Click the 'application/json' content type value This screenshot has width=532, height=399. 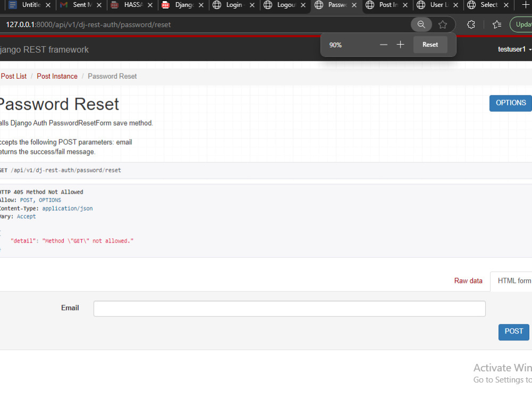pyautogui.click(x=67, y=209)
